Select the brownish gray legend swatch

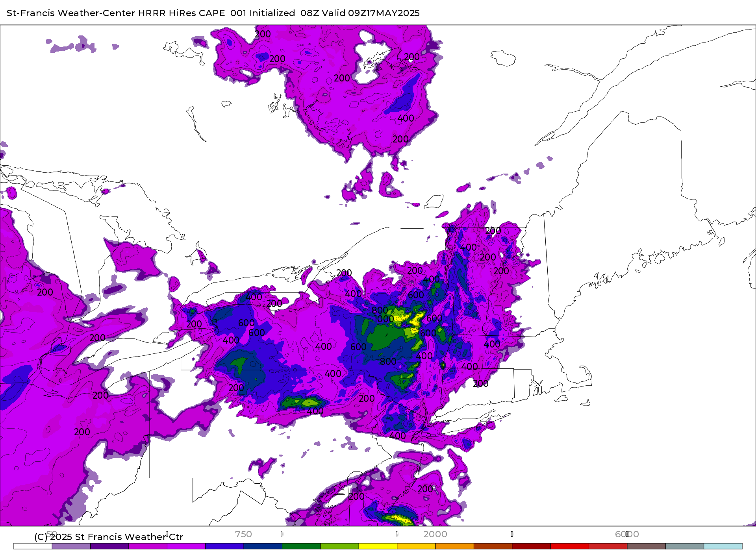(x=646, y=546)
